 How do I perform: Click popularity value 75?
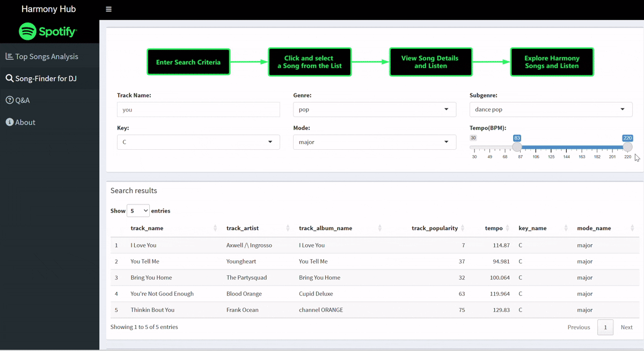pos(462,310)
